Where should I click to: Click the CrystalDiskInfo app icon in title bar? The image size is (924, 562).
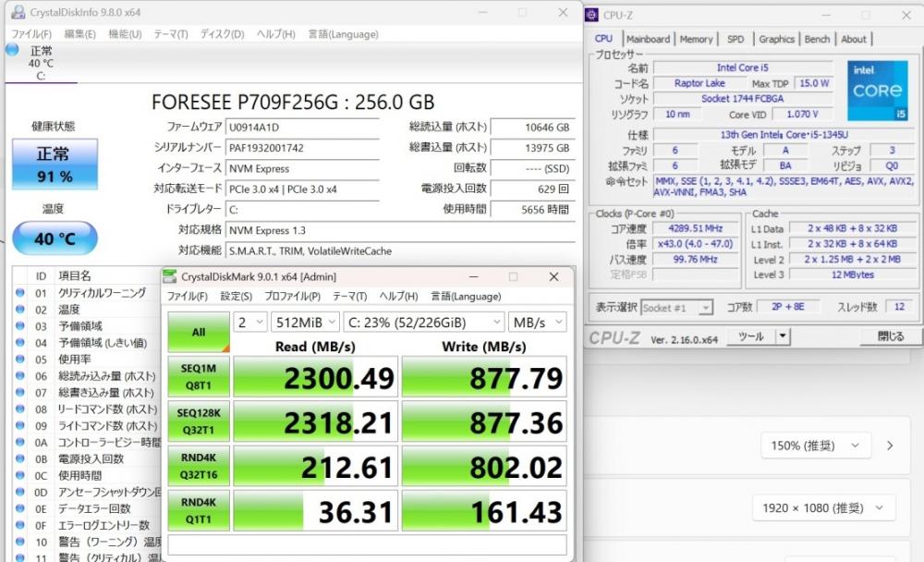coord(18,12)
